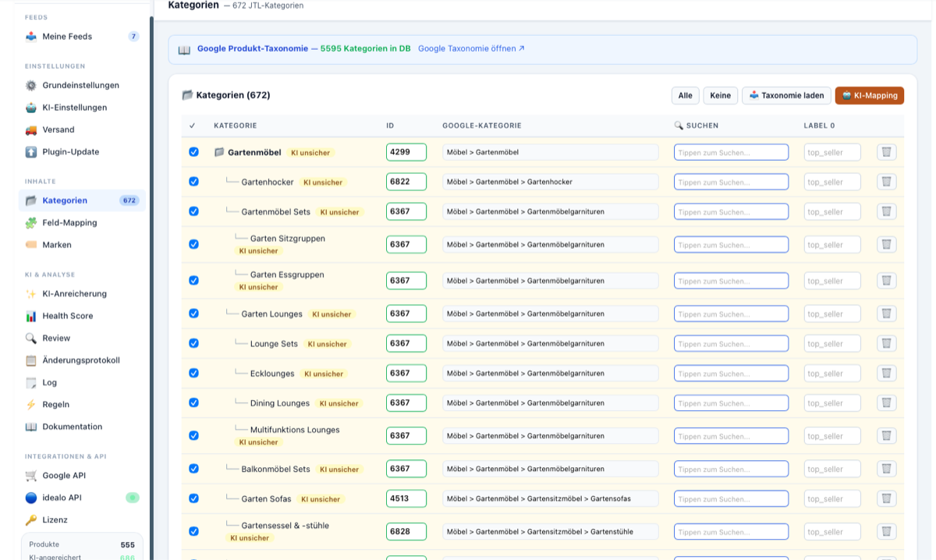Click ID field 6828 for Gartensessel & -stühle
The width and height of the screenshot is (936, 560).
(406, 531)
